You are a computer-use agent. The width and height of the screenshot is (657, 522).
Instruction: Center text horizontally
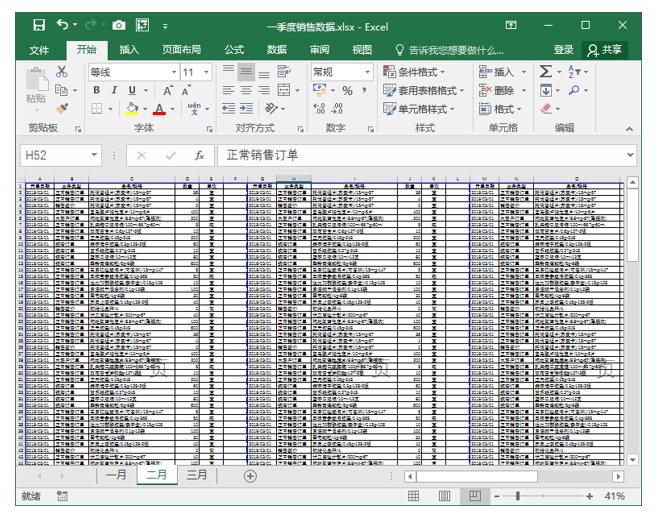click(246, 90)
